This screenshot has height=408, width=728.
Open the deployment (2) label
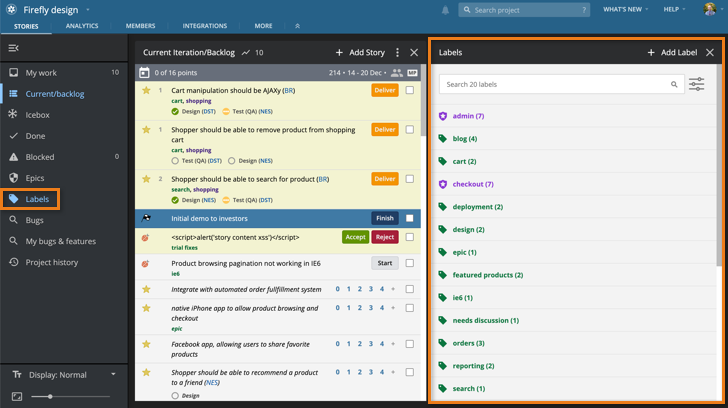(478, 207)
